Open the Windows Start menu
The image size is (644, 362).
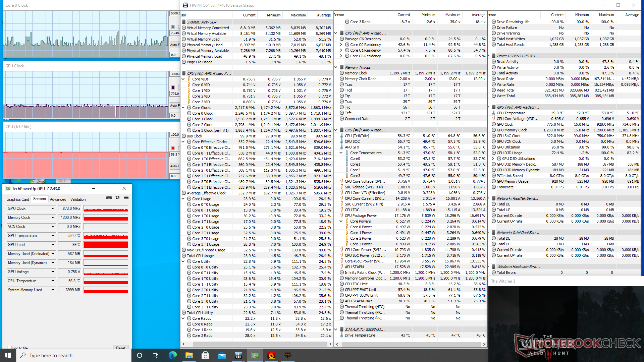(8, 355)
